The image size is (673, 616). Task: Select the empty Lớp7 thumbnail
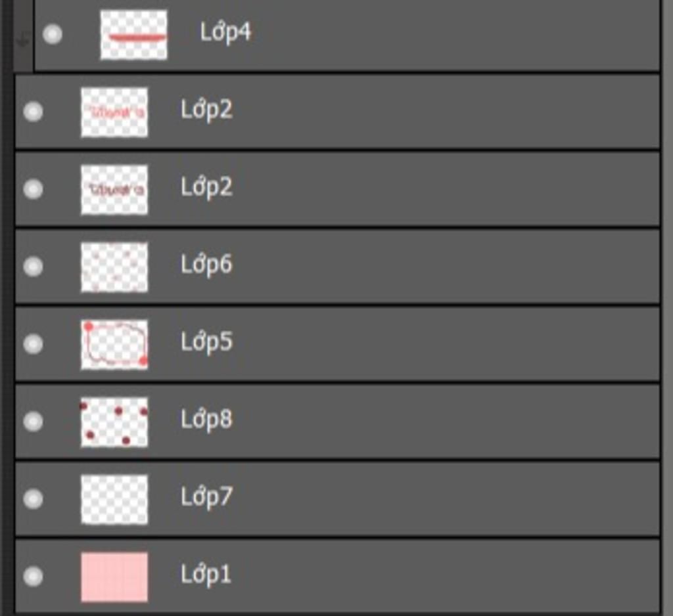114,499
